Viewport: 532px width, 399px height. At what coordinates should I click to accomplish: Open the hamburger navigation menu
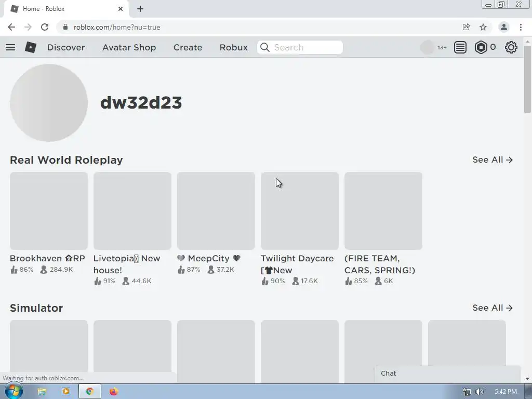tap(10, 47)
